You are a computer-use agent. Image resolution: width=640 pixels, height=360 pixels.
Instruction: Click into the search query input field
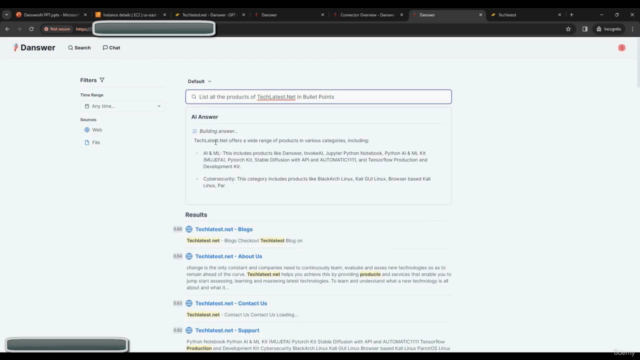point(318,97)
